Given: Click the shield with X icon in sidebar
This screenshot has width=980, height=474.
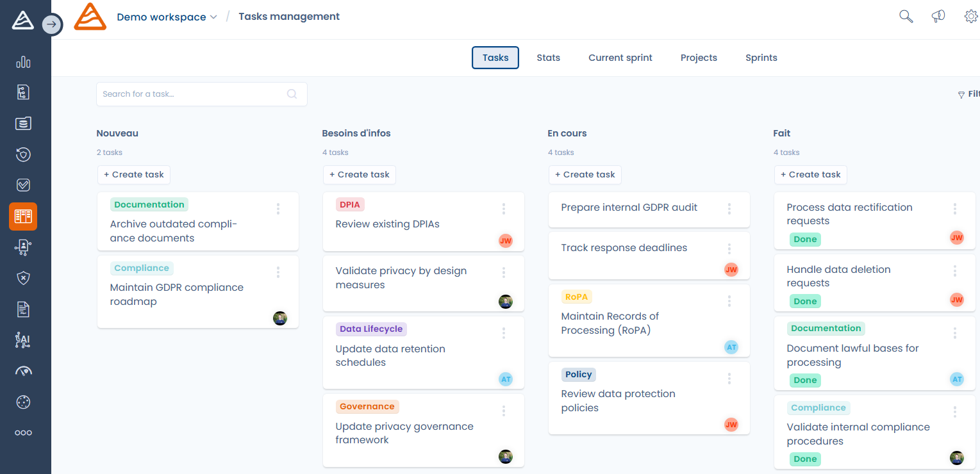Looking at the screenshot, I should tap(23, 278).
